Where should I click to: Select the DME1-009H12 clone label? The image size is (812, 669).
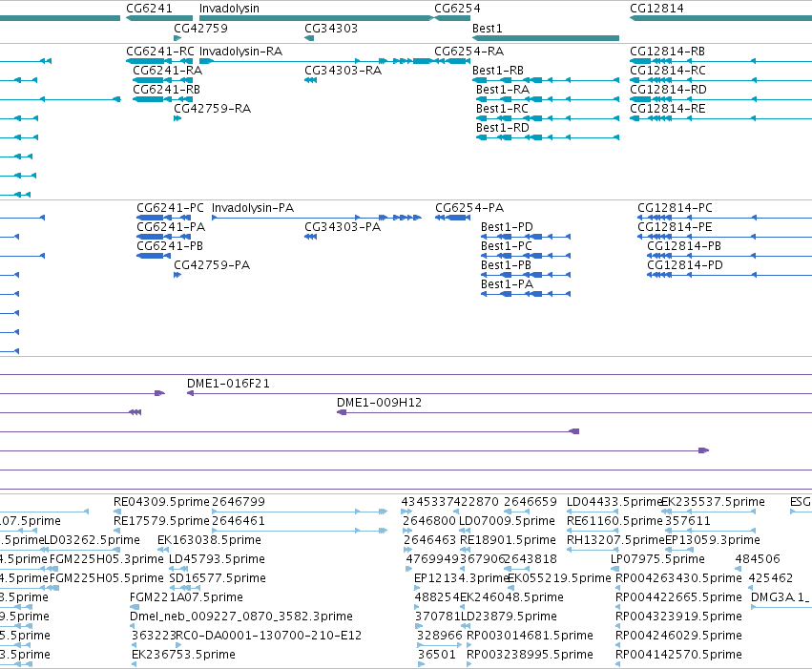coord(379,403)
